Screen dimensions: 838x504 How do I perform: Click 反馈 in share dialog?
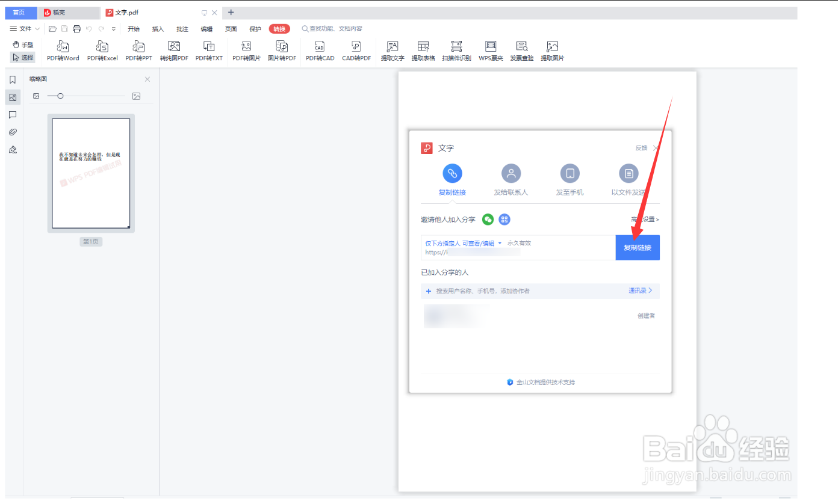coord(641,148)
